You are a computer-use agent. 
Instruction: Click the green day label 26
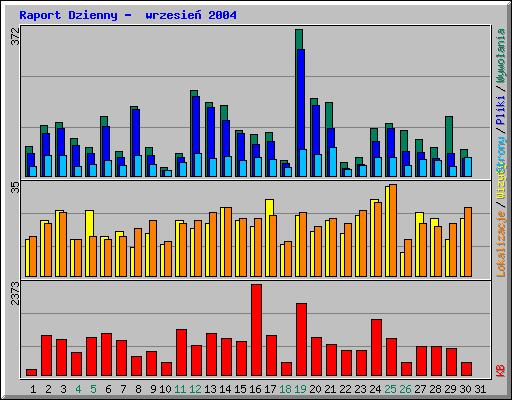coord(405,389)
